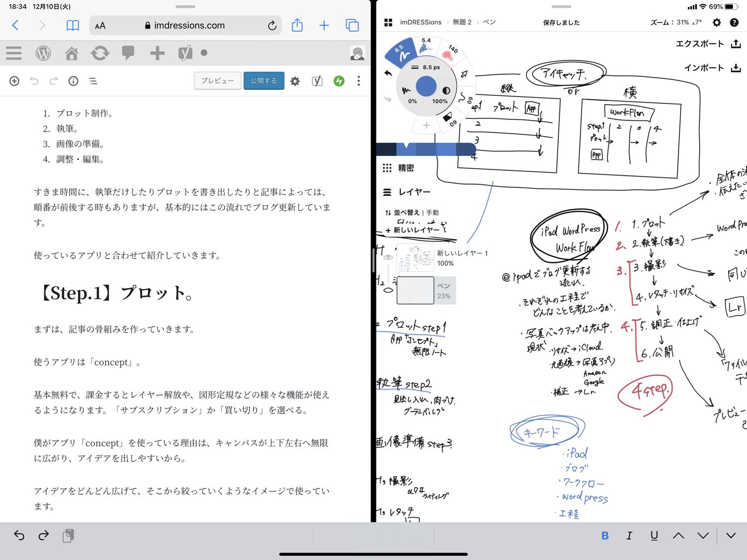This screenshot has height=560, width=747.
Task: Add a tool with the wheel plus slot
Action: (x=426, y=126)
